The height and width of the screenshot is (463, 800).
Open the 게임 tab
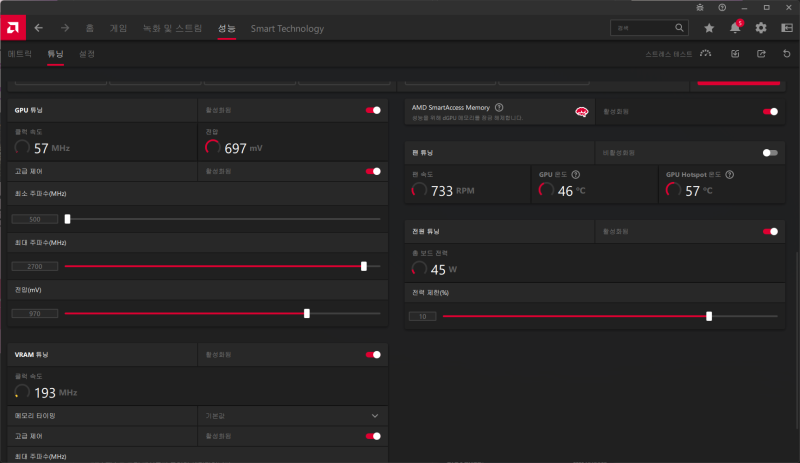tap(118, 29)
